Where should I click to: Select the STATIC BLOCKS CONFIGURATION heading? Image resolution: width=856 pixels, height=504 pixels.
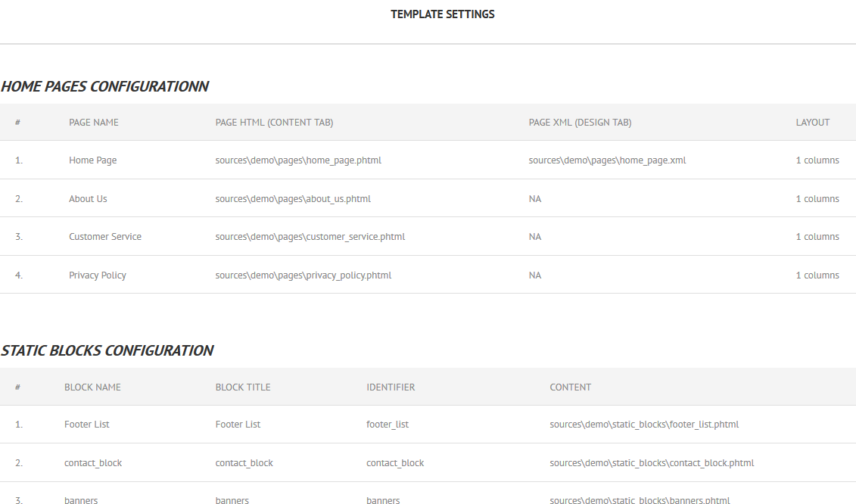[x=107, y=350]
